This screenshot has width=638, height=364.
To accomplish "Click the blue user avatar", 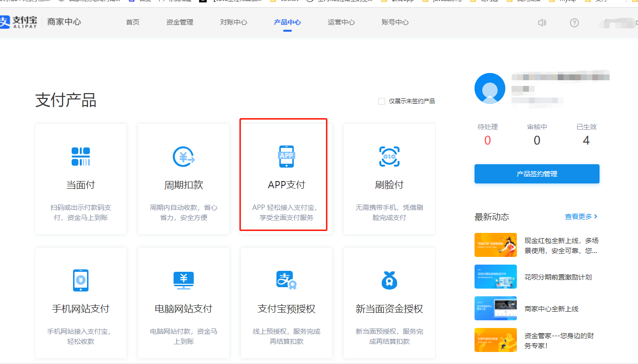I will click(490, 88).
